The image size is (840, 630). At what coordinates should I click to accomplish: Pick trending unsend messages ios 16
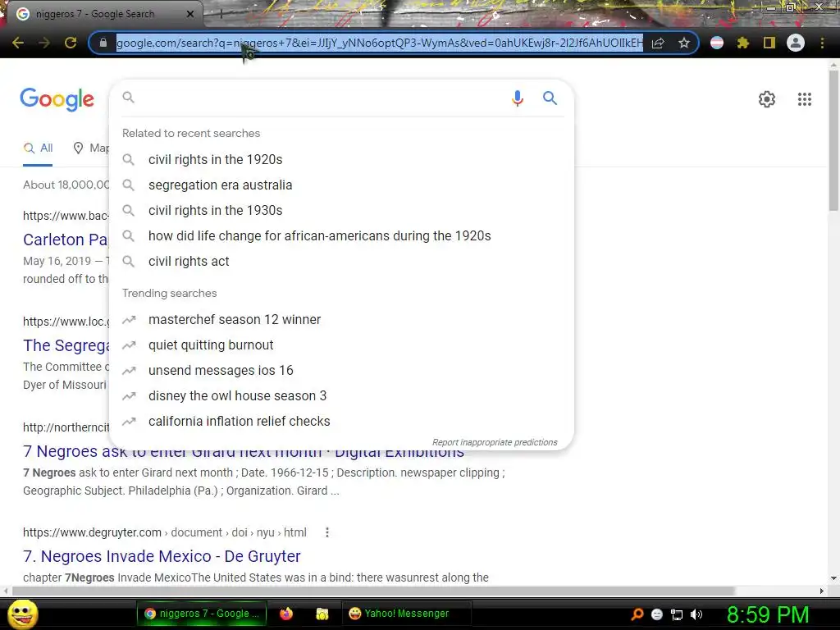pos(341,371)
